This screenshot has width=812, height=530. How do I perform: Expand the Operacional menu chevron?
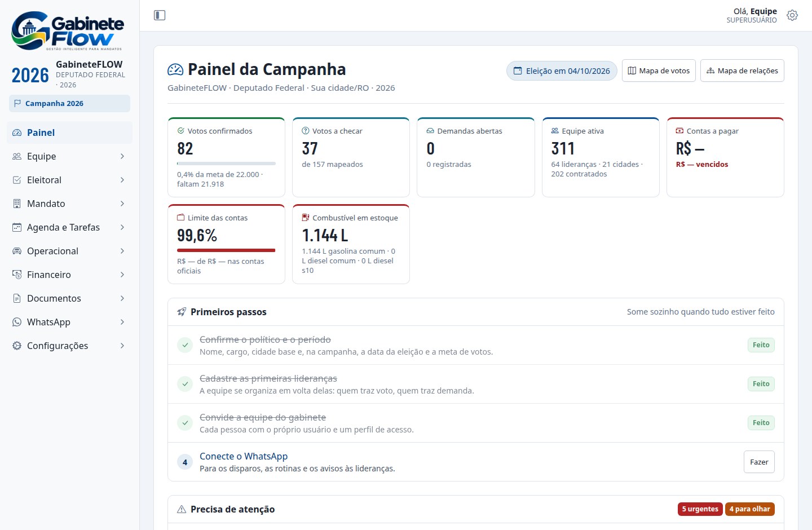click(122, 251)
